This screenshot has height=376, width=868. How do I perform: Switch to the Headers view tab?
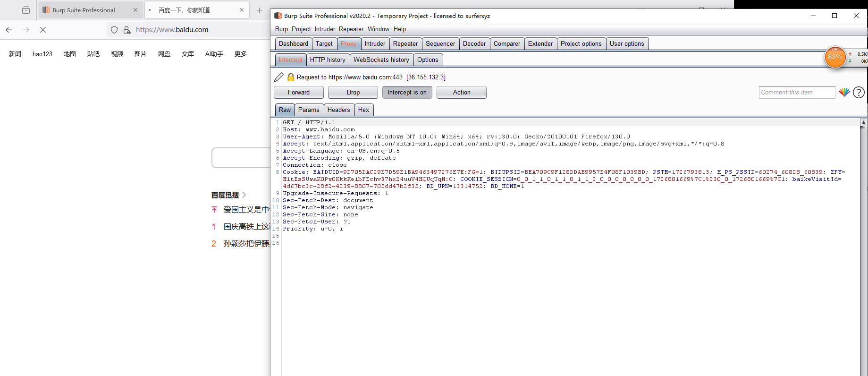pyautogui.click(x=339, y=110)
